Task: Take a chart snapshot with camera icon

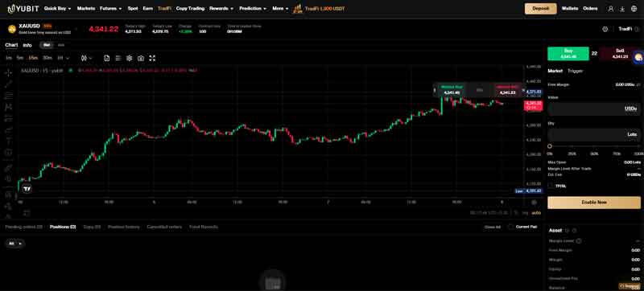Action: 141,58
